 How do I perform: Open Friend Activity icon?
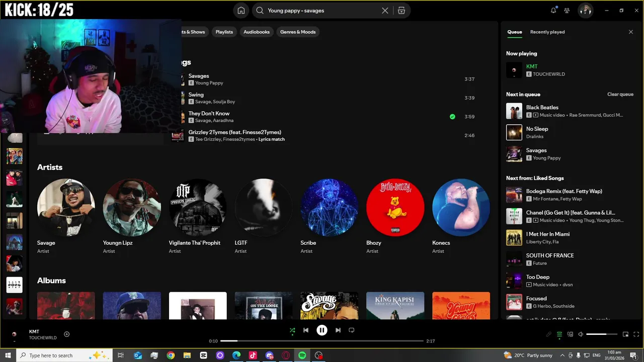(567, 10)
